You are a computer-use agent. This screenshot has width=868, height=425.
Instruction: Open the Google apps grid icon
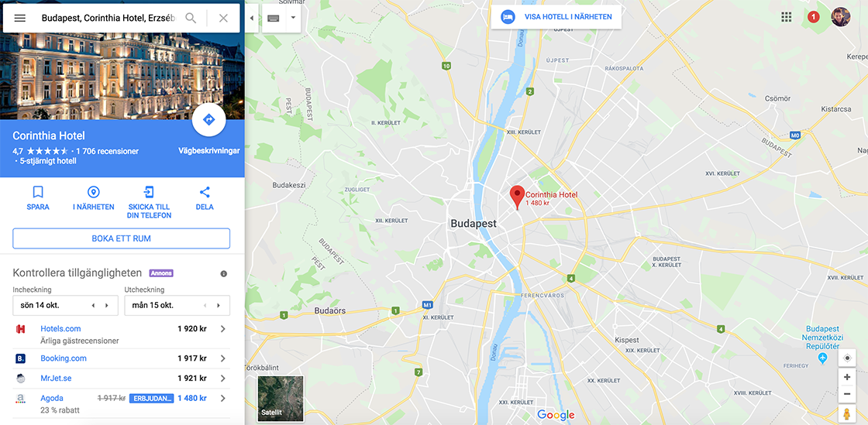pyautogui.click(x=786, y=17)
